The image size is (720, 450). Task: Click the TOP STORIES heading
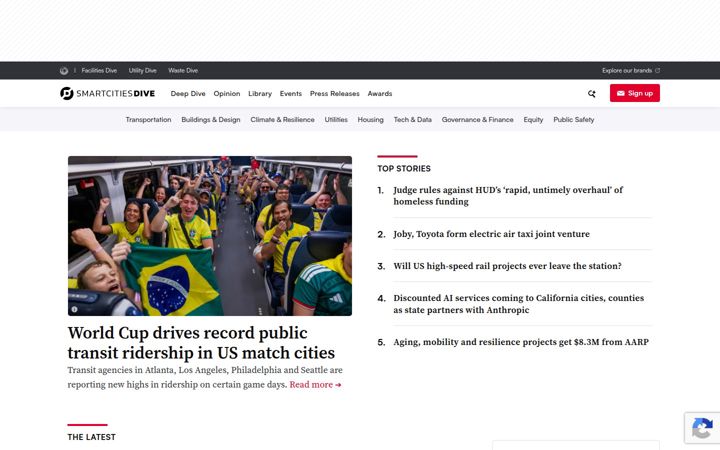[x=404, y=169]
